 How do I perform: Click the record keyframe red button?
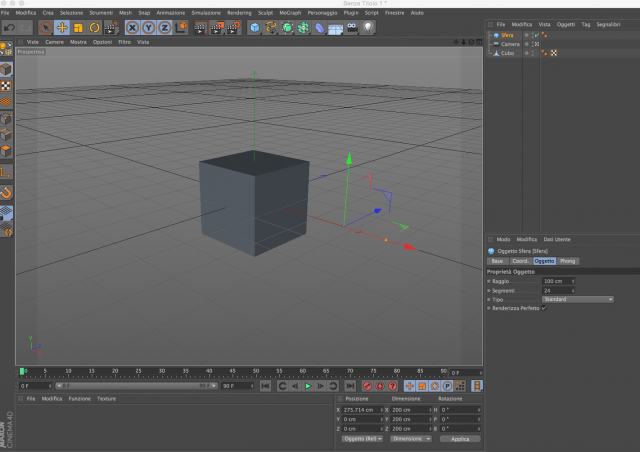367,386
